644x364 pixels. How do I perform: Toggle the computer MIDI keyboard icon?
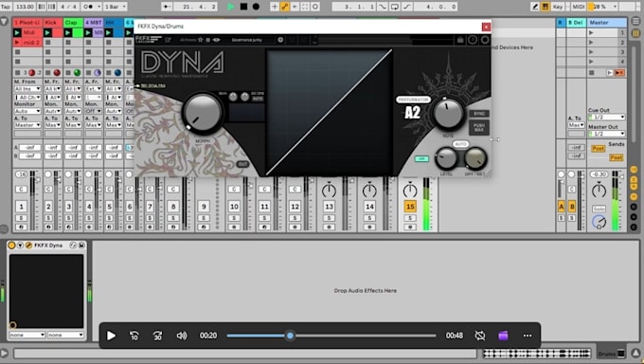546,7
